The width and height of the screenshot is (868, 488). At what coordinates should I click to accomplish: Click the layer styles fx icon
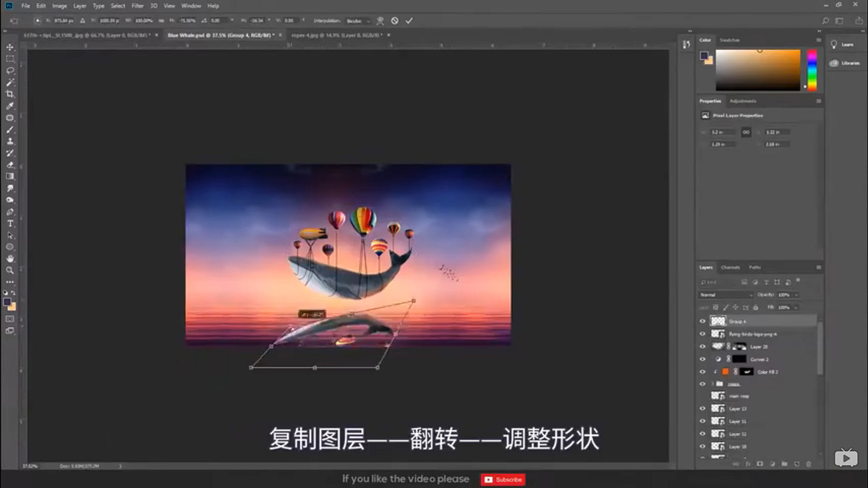click(748, 462)
